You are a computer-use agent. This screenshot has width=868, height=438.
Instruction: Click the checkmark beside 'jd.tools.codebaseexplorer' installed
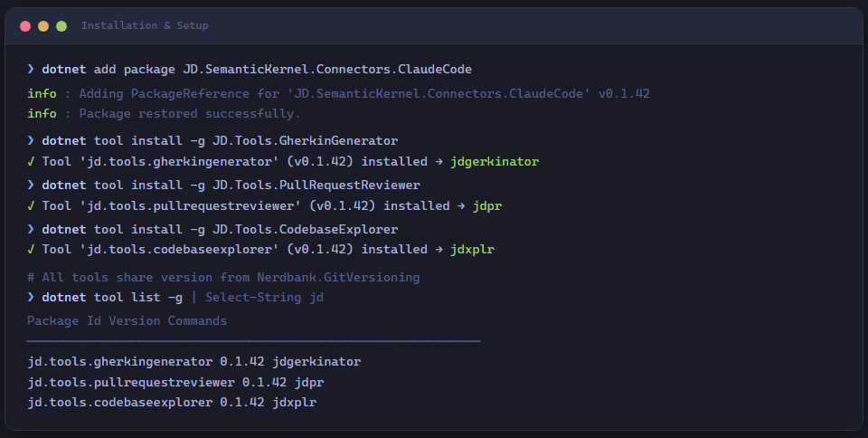coord(31,250)
